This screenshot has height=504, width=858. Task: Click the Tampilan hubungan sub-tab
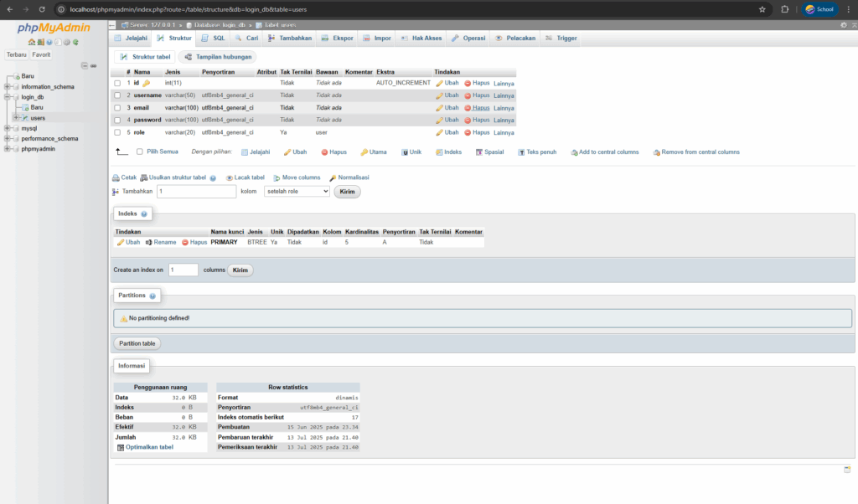219,57
